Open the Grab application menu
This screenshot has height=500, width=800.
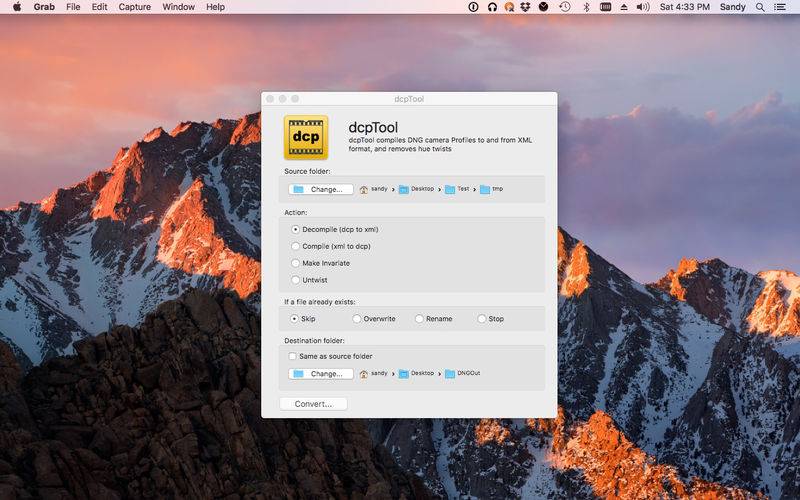44,7
